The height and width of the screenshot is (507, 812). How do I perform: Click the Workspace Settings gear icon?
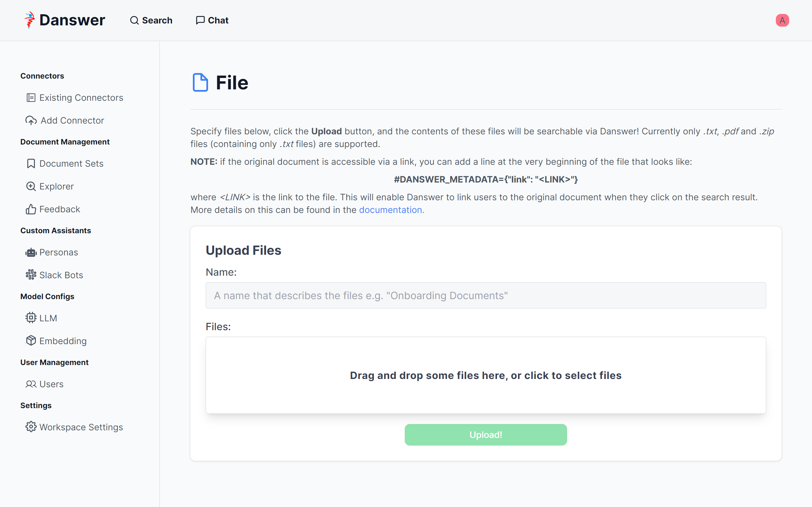pyautogui.click(x=31, y=427)
